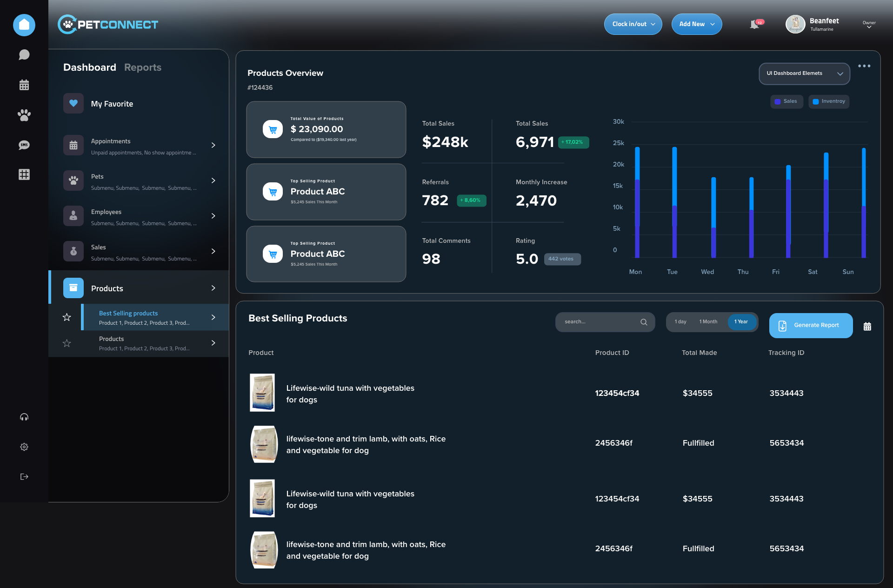Click the home icon in left sidebar
Viewport: 893px width, 588px height.
24,25
